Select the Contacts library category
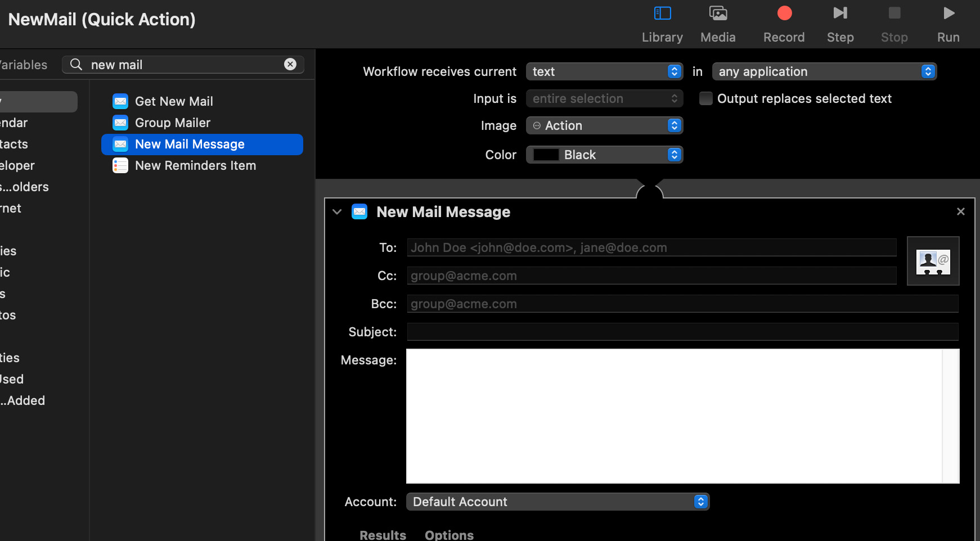 pos(14,144)
